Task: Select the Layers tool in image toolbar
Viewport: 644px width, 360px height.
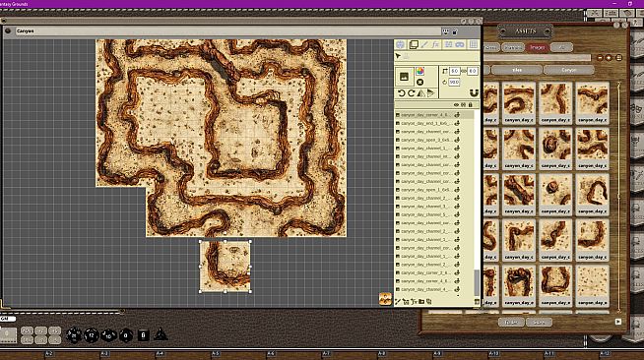Action: (x=414, y=44)
